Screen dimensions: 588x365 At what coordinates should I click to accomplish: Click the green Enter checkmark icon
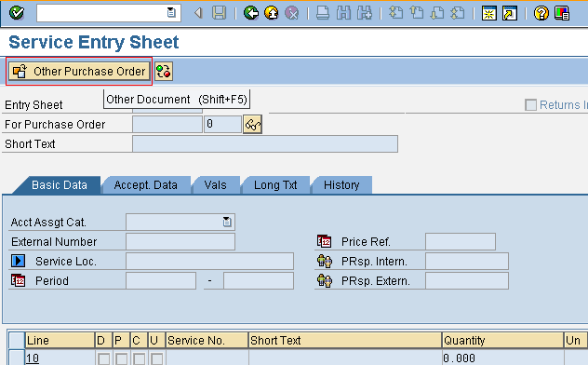click(17, 13)
